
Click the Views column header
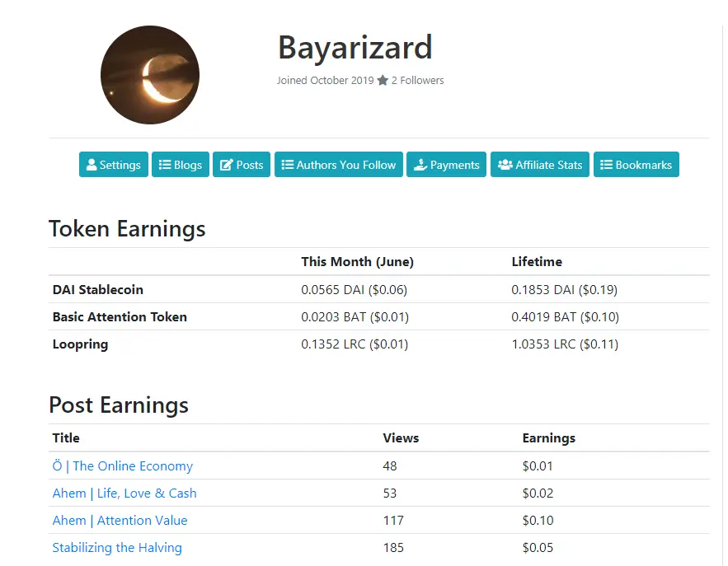pos(401,438)
